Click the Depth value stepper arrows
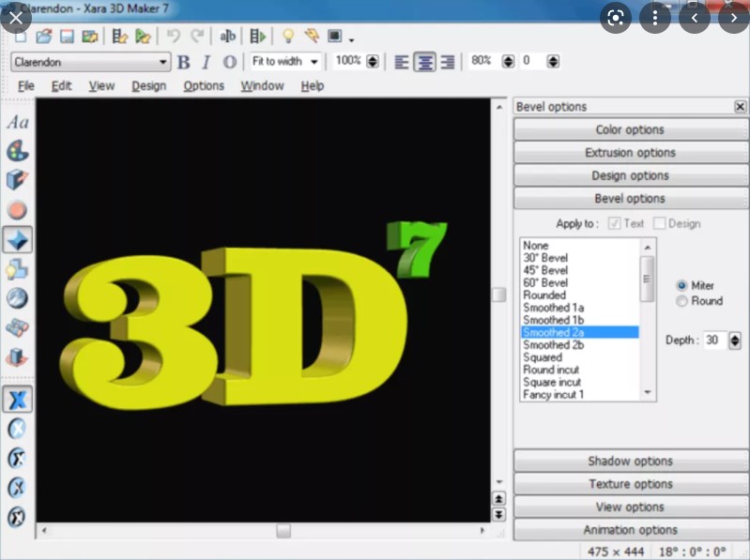 [x=735, y=341]
